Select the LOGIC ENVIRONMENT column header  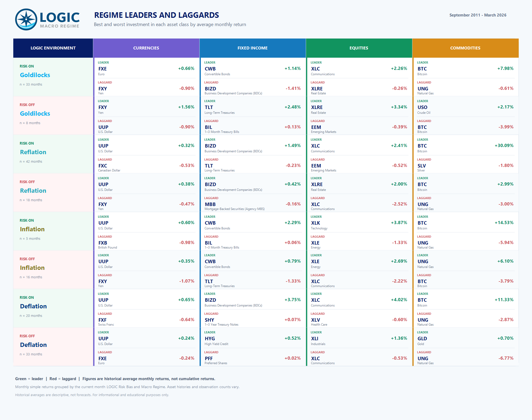click(53, 48)
